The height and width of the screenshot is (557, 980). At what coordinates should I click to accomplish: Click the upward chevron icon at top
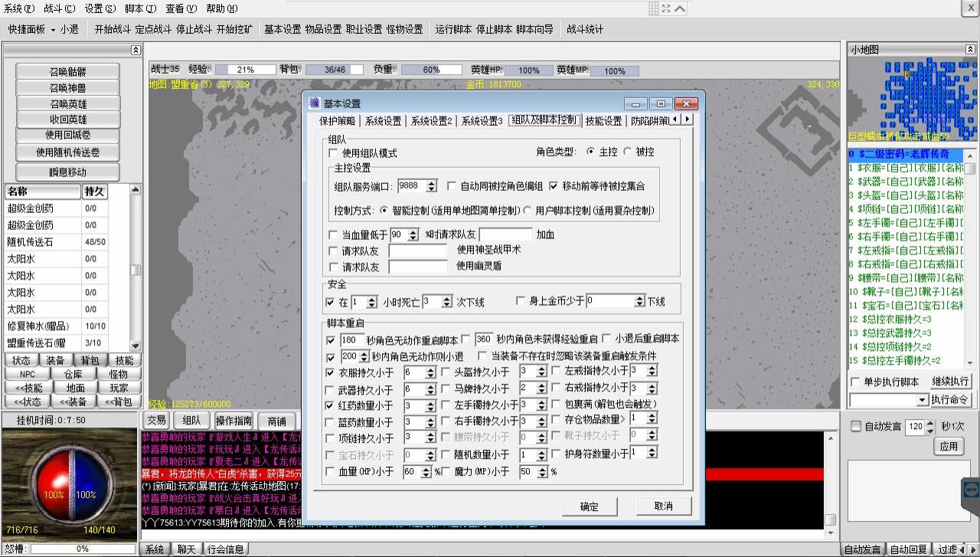click(x=680, y=8)
